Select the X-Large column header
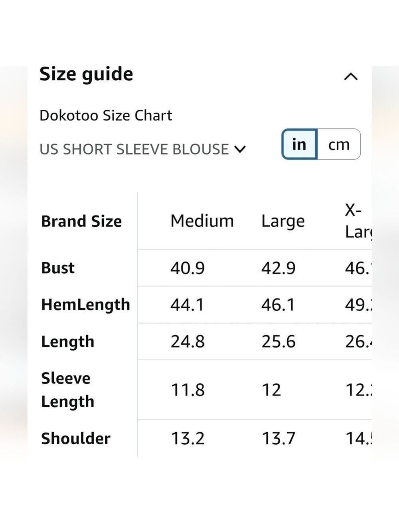 coord(358,221)
